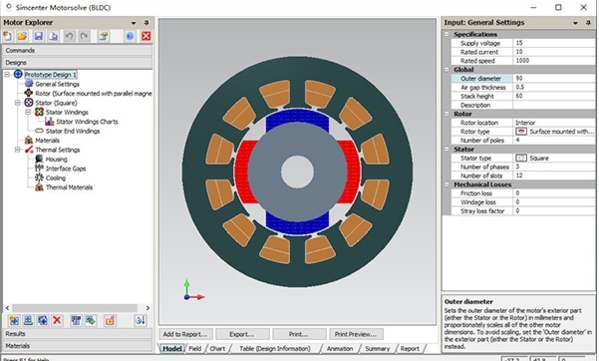Screen dimensions: 599x361
Task: Click the Outer diameter value field
Action: 553,78
